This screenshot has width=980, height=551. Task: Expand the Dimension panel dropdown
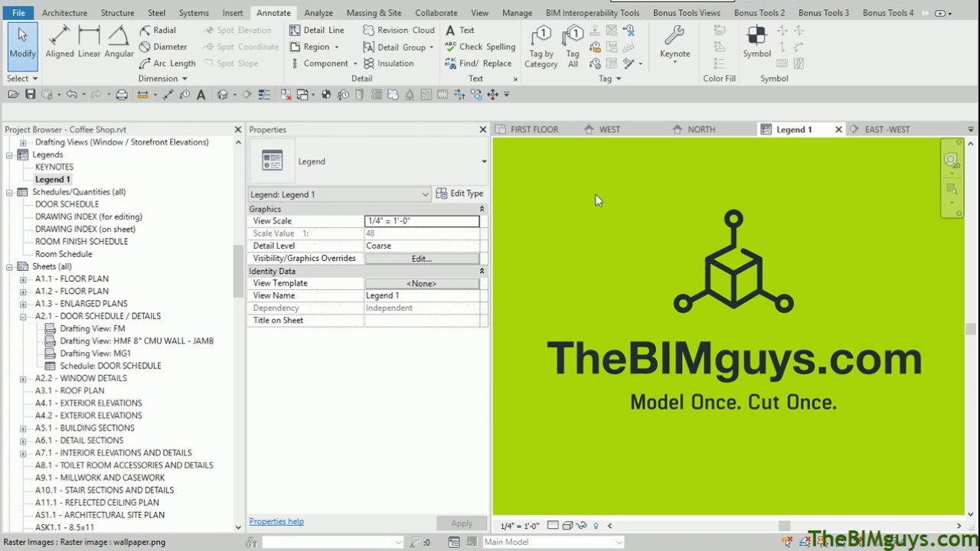coord(162,78)
